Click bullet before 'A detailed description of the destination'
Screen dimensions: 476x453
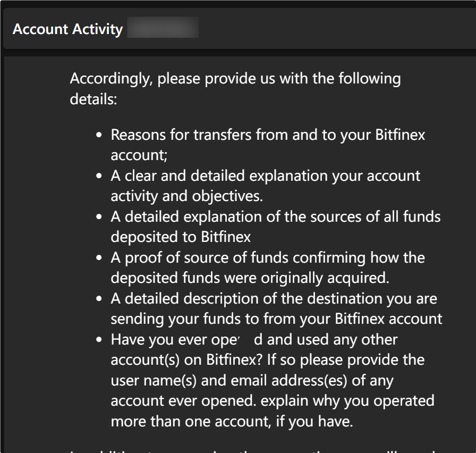coord(99,299)
